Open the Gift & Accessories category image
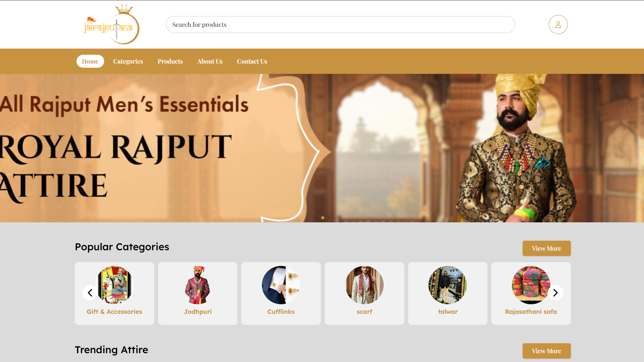This screenshot has width=644, height=362. [x=114, y=285]
